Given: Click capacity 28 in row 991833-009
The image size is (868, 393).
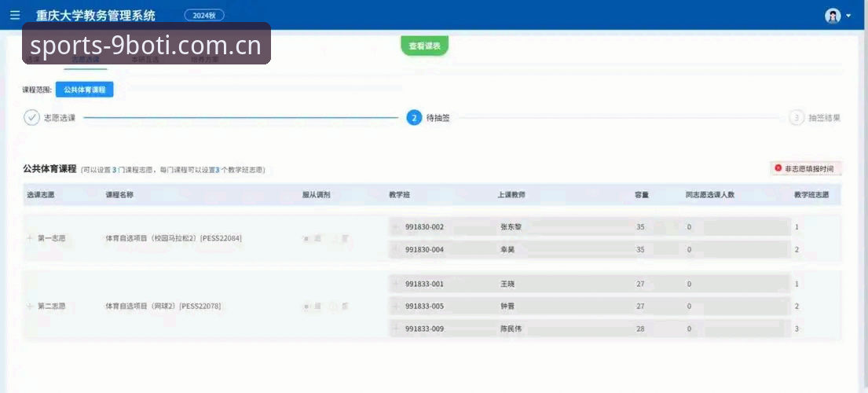Looking at the screenshot, I should point(640,329).
